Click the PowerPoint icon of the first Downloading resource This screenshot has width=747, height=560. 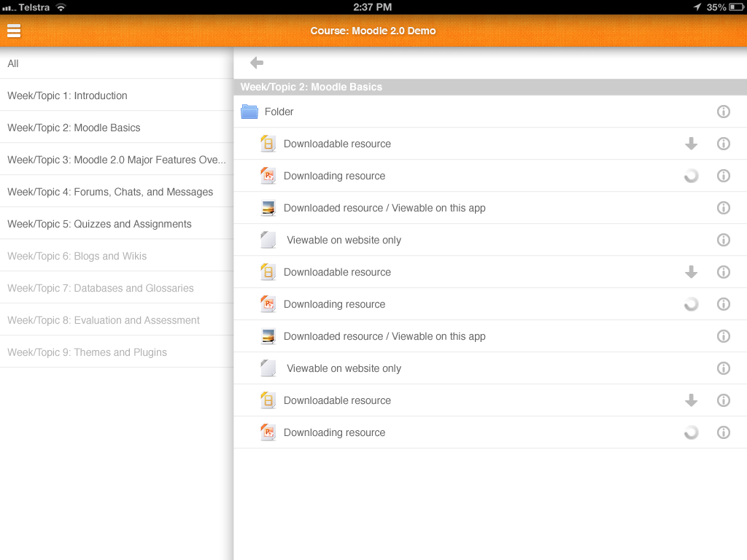[268, 176]
